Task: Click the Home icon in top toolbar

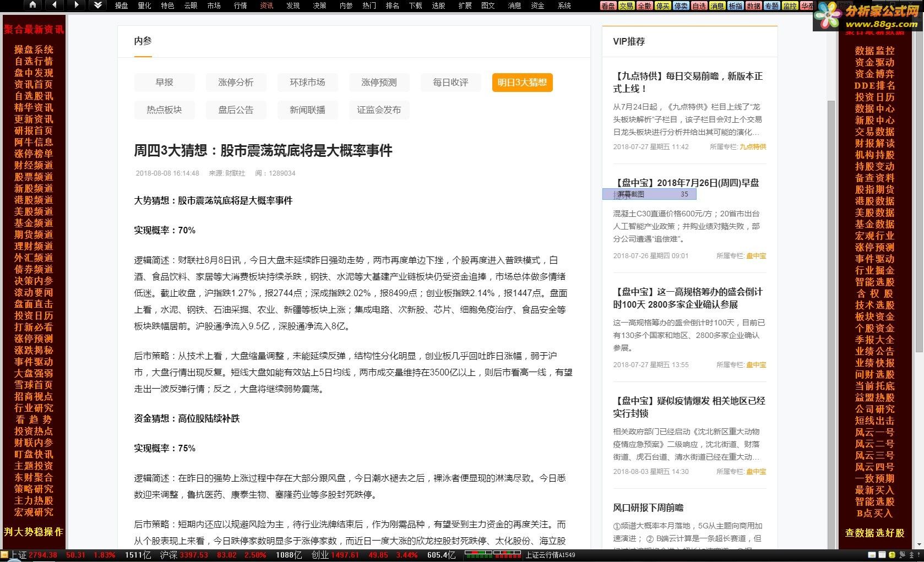Action: (x=32, y=5)
